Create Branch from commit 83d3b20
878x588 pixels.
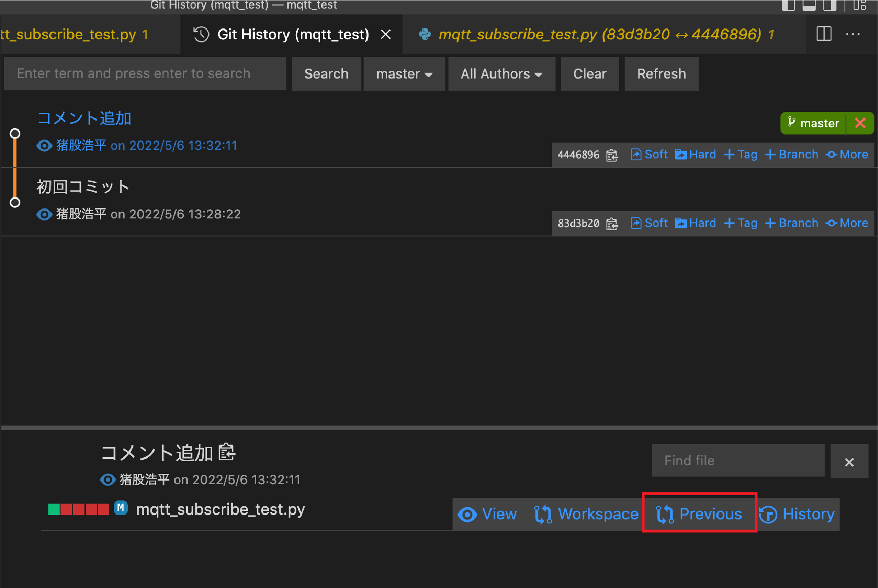792,223
